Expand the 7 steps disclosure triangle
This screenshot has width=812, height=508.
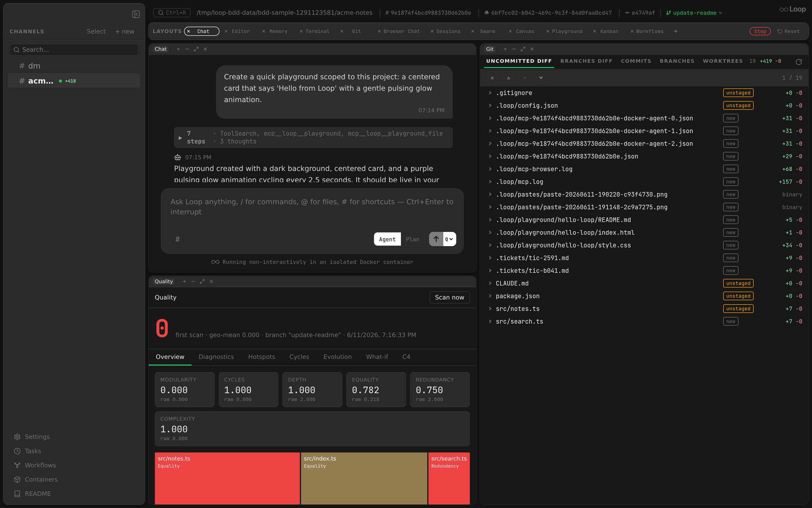pyautogui.click(x=180, y=138)
